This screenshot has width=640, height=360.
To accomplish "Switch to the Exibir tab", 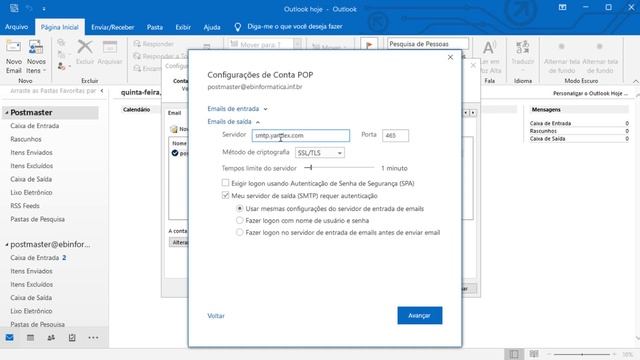I will pyautogui.click(x=183, y=27).
